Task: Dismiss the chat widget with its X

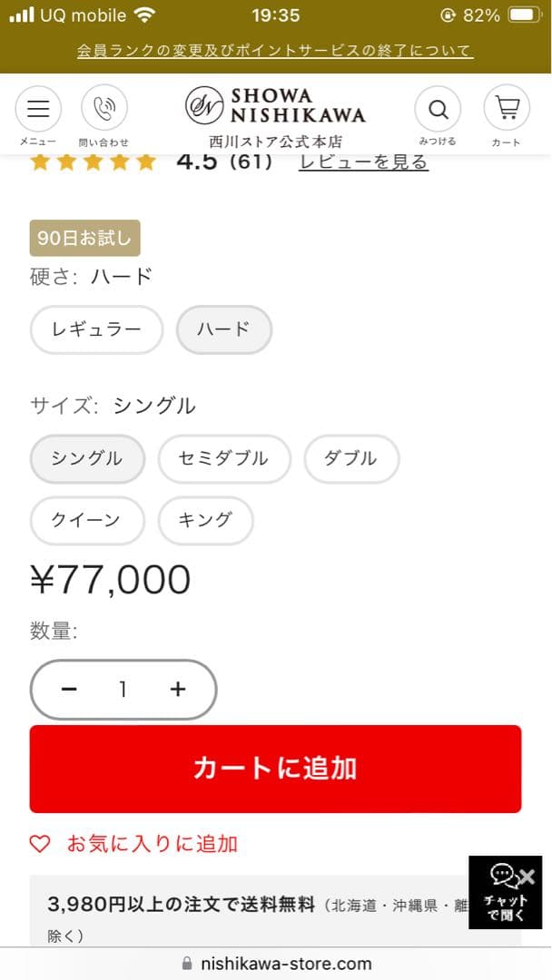Action: pyautogui.click(x=528, y=877)
